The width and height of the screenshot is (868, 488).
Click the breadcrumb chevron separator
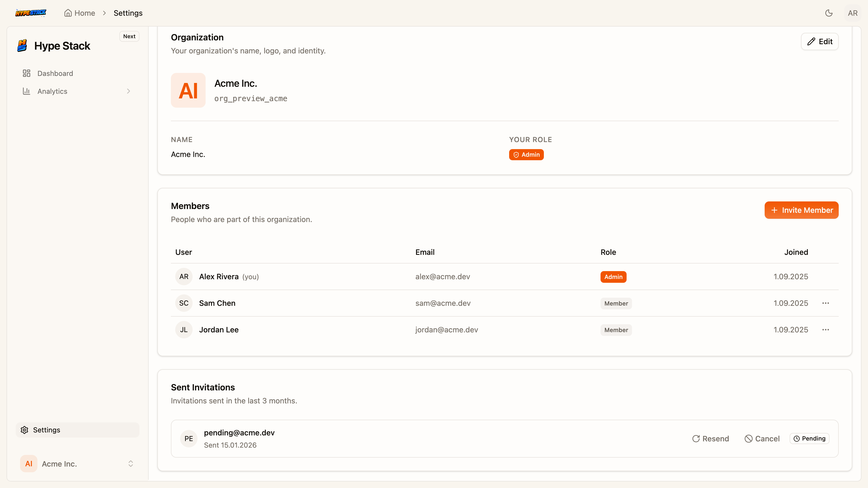coord(104,13)
